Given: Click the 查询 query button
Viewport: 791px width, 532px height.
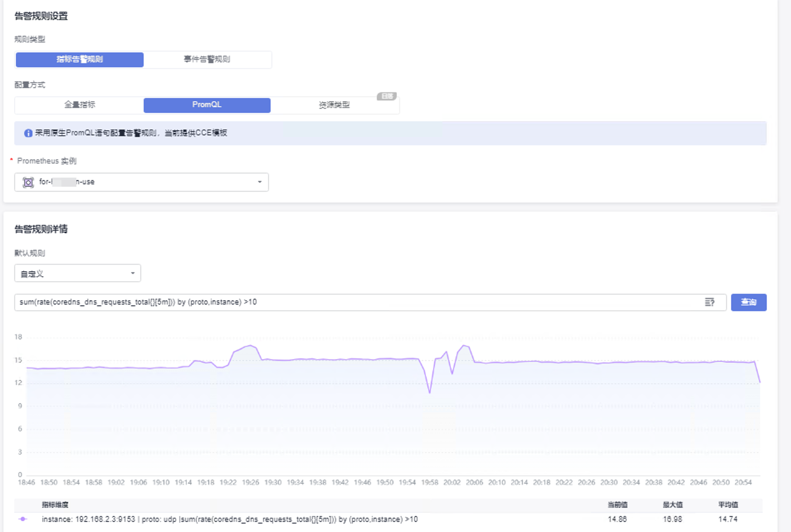Looking at the screenshot, I should [748, 302].
